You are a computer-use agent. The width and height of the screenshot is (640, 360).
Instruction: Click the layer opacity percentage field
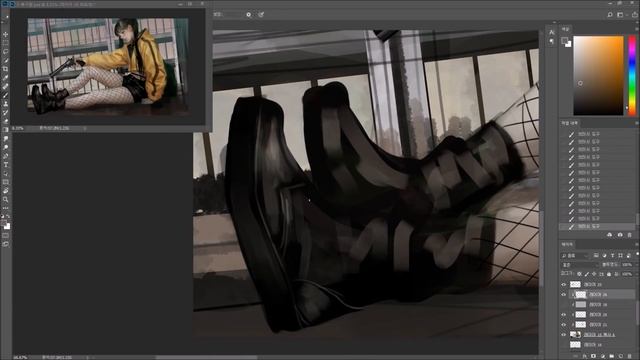[627, 265]
